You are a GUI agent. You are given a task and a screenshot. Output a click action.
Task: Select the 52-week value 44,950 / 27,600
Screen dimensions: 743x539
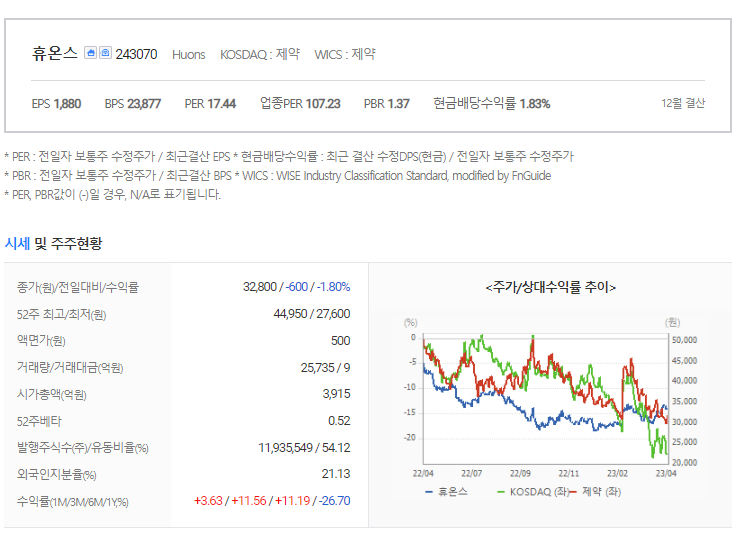(312, 314)
